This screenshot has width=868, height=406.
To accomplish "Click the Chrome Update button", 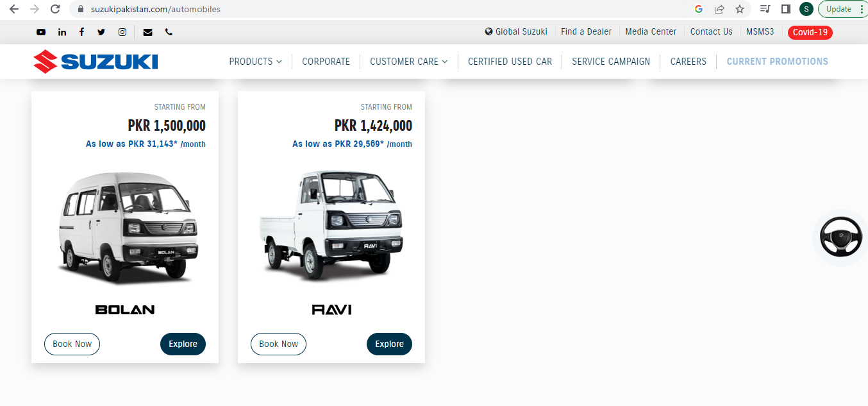I will [x=839, y=9].
